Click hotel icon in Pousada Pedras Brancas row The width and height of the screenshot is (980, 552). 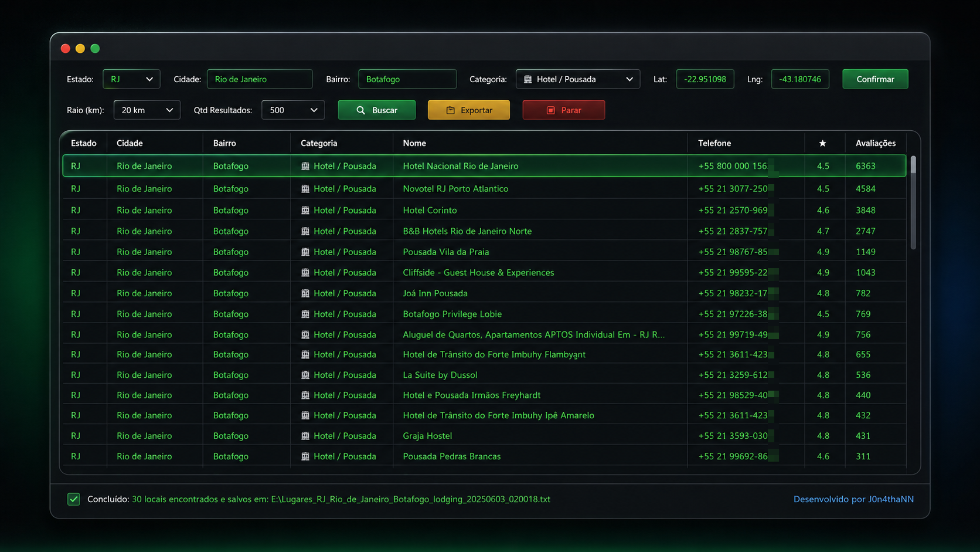coord(305,456)
